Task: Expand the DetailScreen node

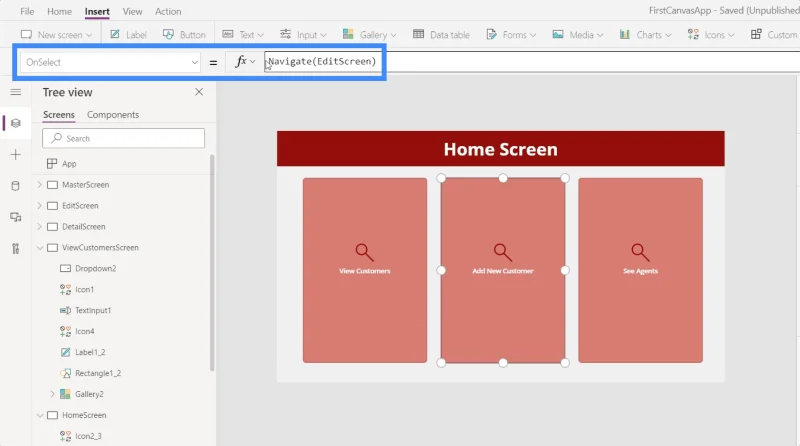Action: point(40,227)
